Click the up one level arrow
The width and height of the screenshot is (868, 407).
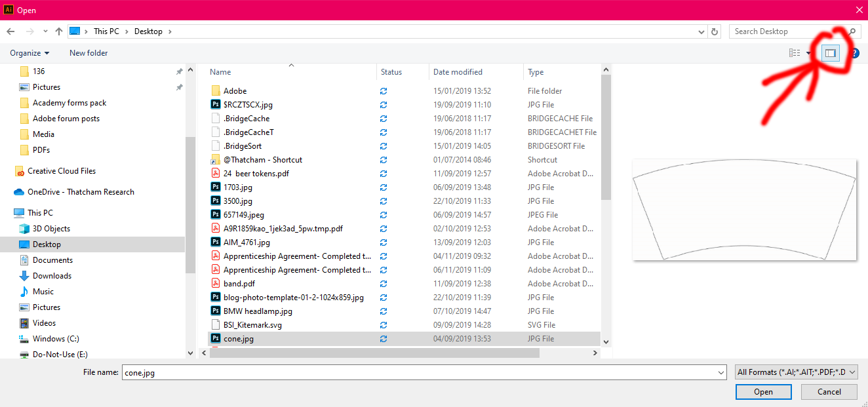(x=58, y=31)
